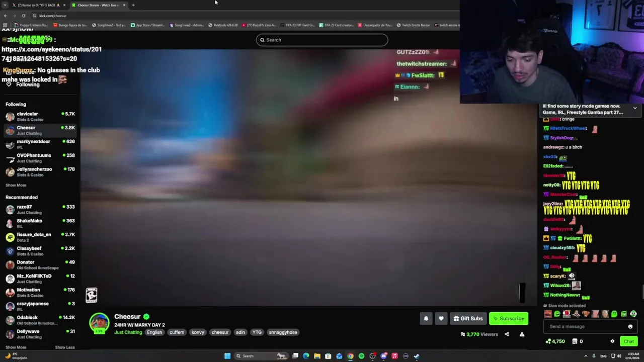Open Jollyrancherzoo channel in sidebar
The width and height of the screenshot is (644, 362).
(40, 172)
